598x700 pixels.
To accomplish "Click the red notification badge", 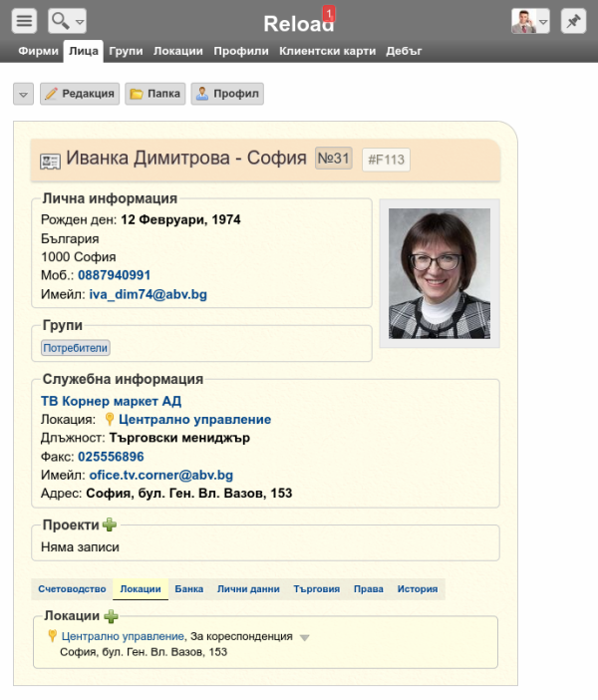I will click(x=329, y=14).
